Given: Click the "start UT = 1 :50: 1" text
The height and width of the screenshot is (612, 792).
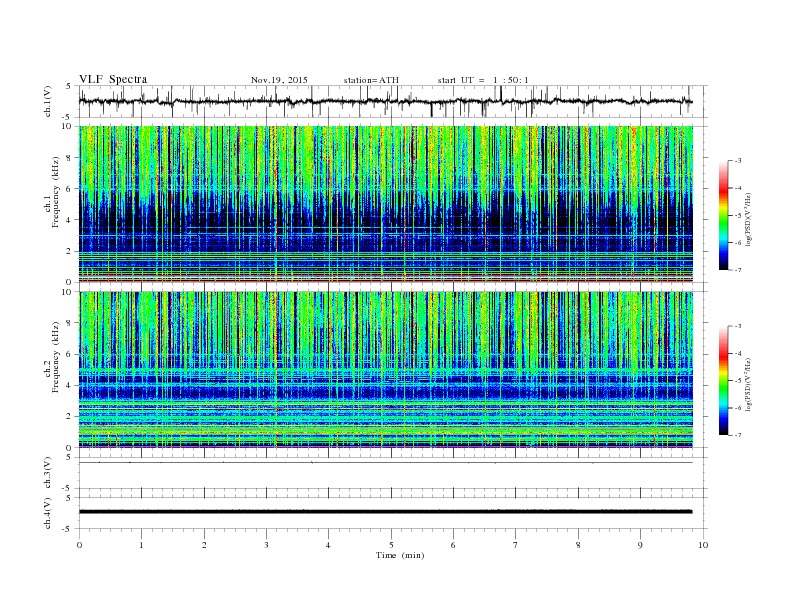Looking at the screenshot, I should click(x=483, y=80).
